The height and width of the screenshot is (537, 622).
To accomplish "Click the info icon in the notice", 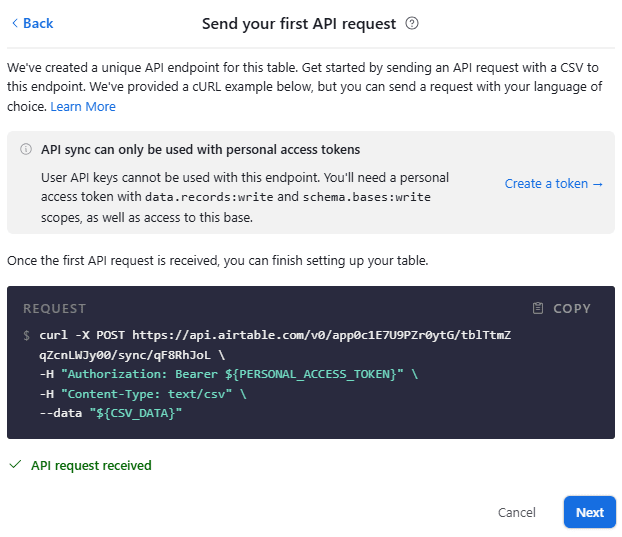I will 26,150.
